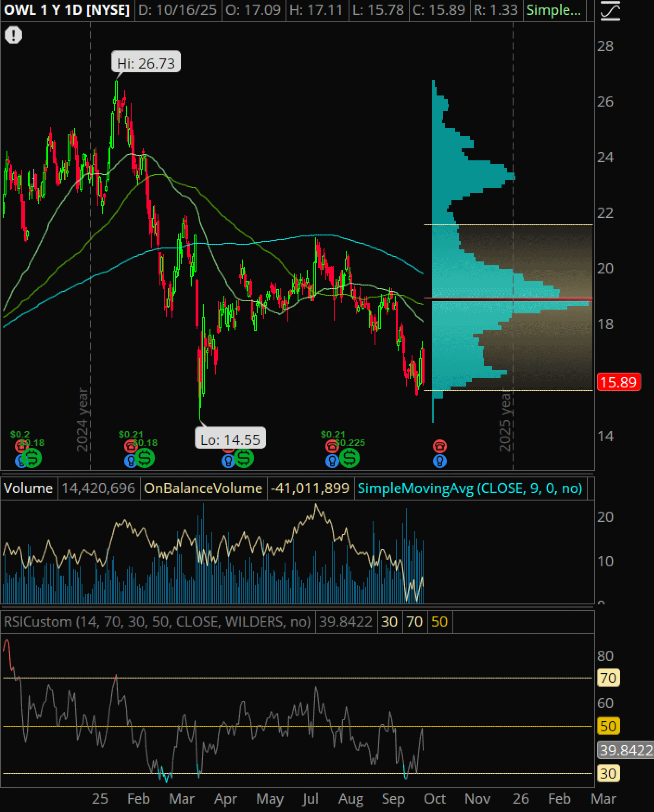Click the blue lightbulb icon near February
Viewport: 654px width, 812px height.
131,461
